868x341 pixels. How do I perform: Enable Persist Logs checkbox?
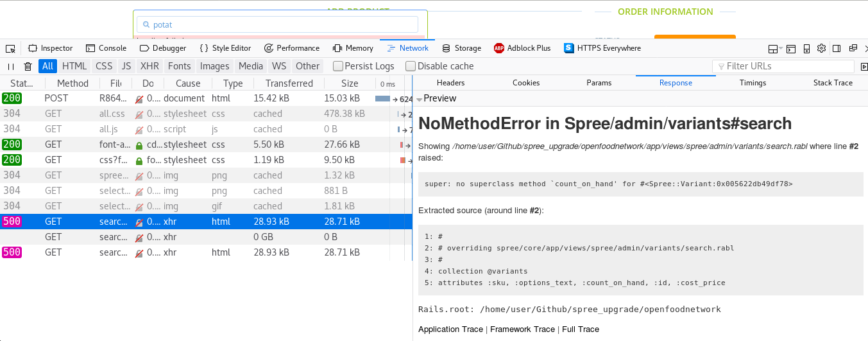click(337, 66)
